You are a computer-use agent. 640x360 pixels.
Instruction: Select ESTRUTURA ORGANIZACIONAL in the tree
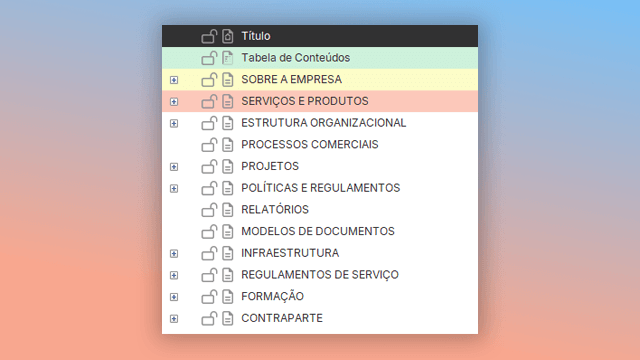(324, 122)
